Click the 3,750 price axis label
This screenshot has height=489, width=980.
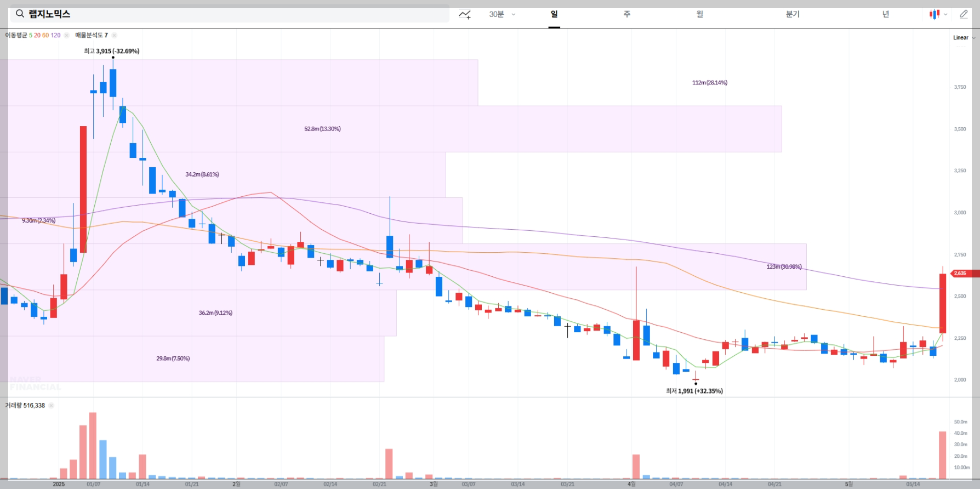point(960,87)
